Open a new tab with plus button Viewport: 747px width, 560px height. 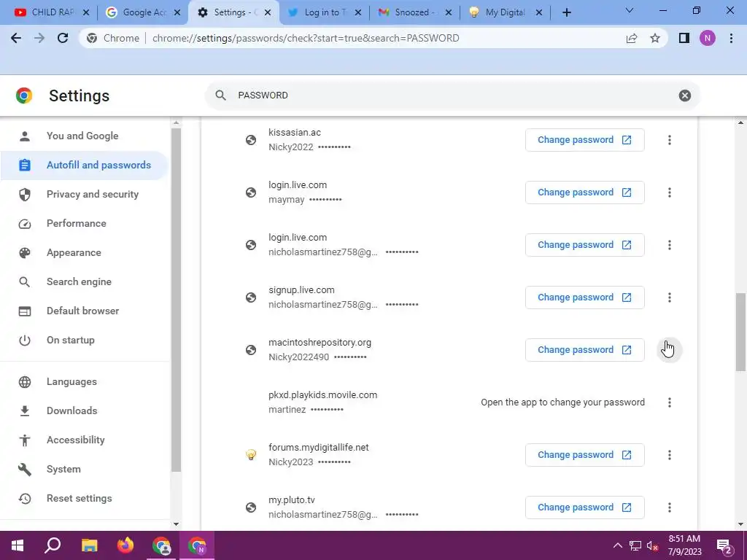tap(566, 13)
